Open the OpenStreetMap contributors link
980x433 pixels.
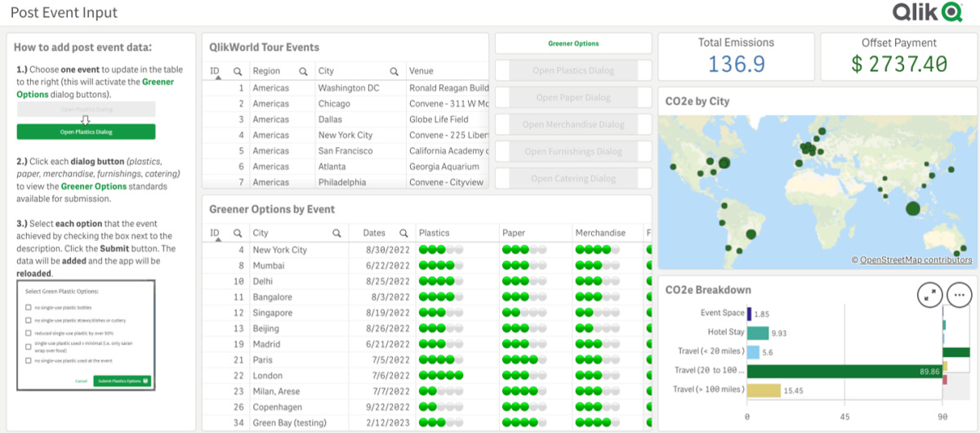tap(916, 261)
